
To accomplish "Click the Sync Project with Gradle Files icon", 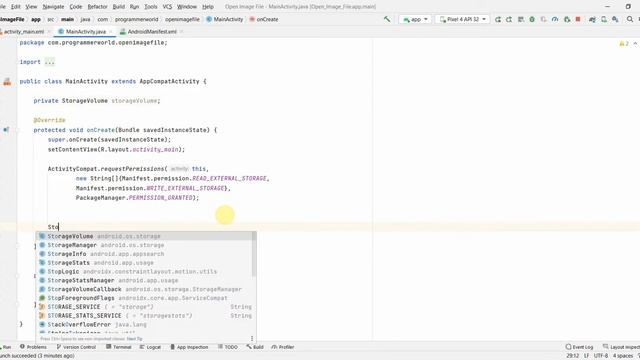I will 592,19.
